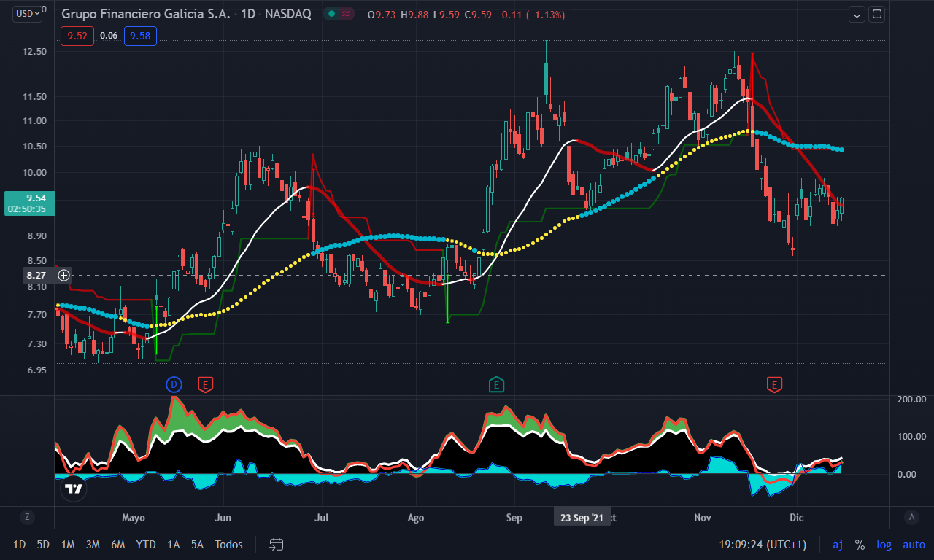Click the Z button at bottom left

[x=27, y=517]
